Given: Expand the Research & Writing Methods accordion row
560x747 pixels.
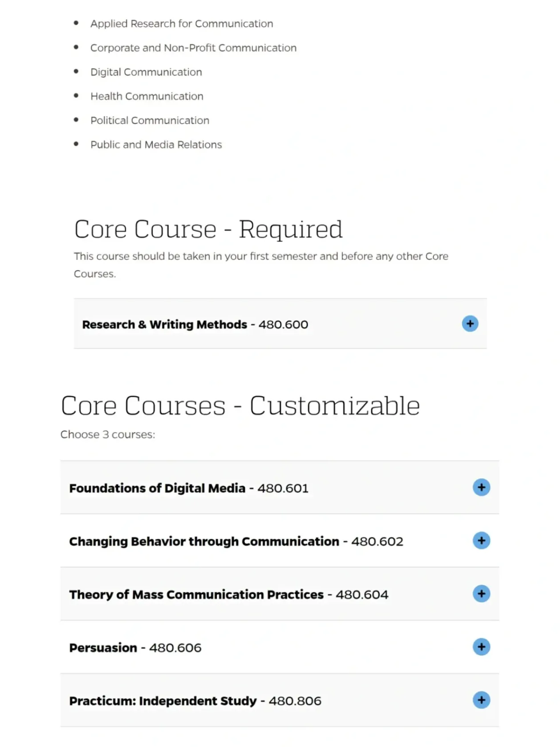Looking at the screenshot, I should (195, 325).
